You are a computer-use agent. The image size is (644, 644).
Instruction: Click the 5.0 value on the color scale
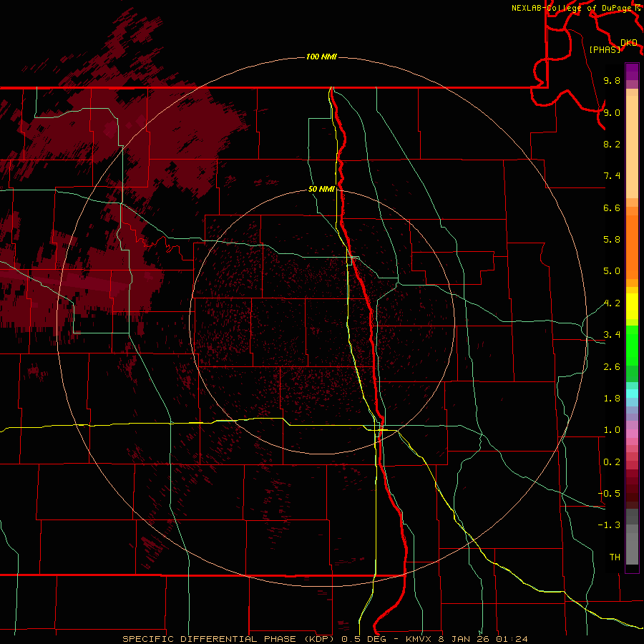[612, 271]
